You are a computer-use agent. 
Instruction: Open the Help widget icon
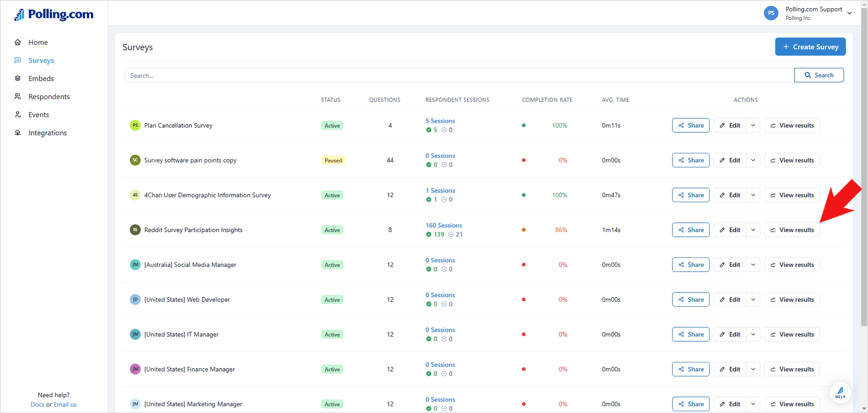coord(840,392)
